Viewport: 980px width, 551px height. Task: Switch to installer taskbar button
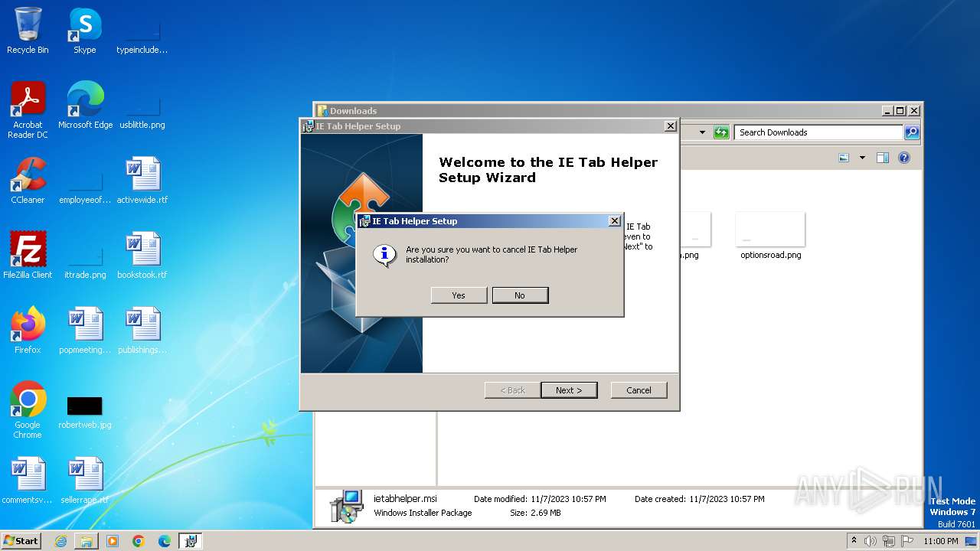pos(191,541)
